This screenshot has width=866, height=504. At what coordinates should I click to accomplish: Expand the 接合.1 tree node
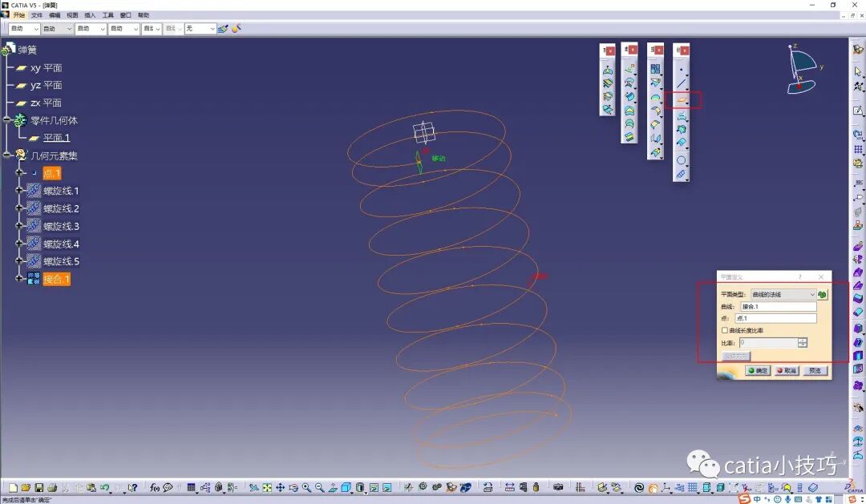19,278
